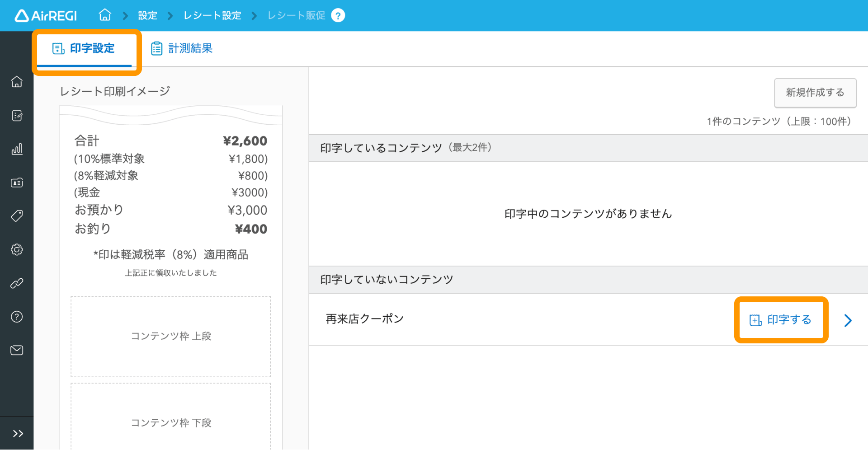Open sidebar edit note icon
Image resolution: width=868 pixels, height=450 pixels.
pyautogui.click(x=17, y=116)
